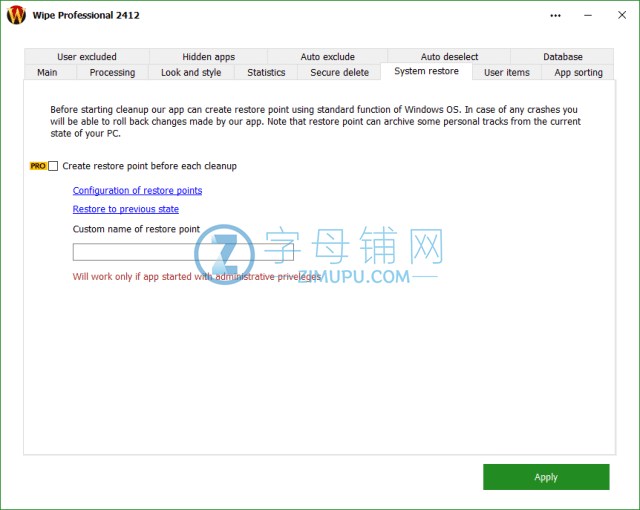Minimize the Wipe Professional window
Image resolution: width=640 pixels, height=510 pixels.
(588, 16)
